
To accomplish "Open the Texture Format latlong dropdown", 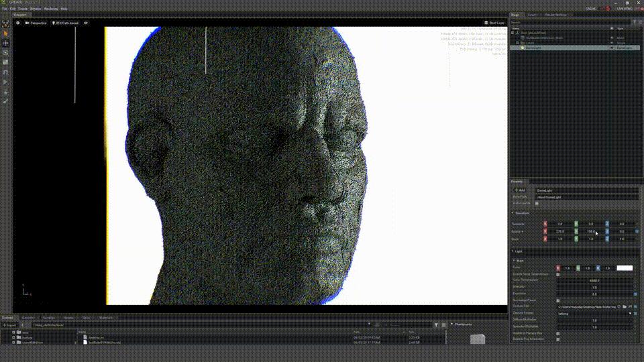I will (594, 314).
